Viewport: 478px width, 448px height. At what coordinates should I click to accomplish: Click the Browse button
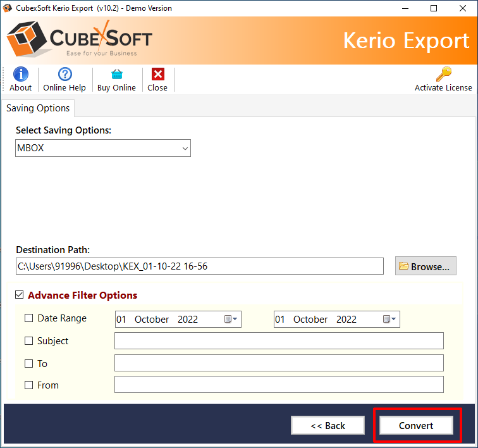426,266
